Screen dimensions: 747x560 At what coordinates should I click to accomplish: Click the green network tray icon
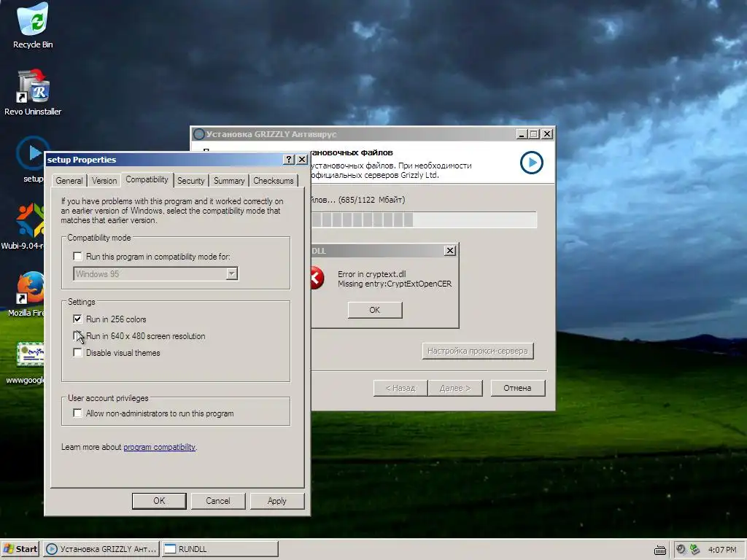click(x=694, y=550)
